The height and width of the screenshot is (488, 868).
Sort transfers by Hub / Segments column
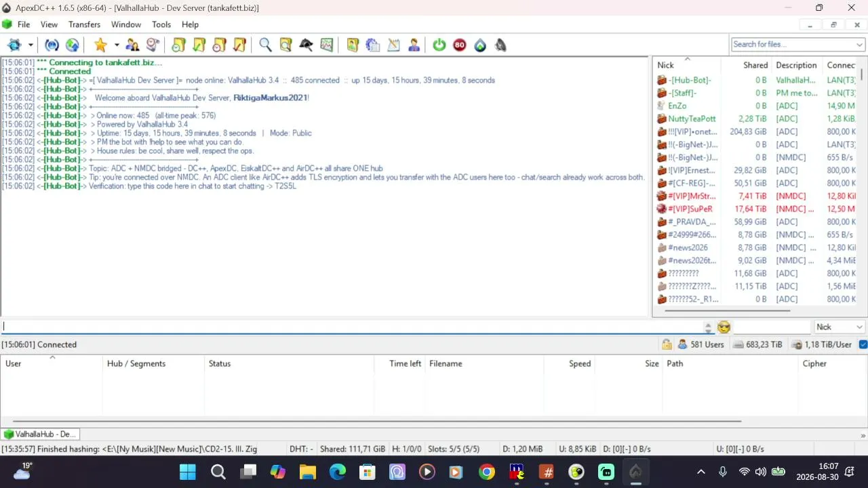pyautogui.click(x=153, y=363)
